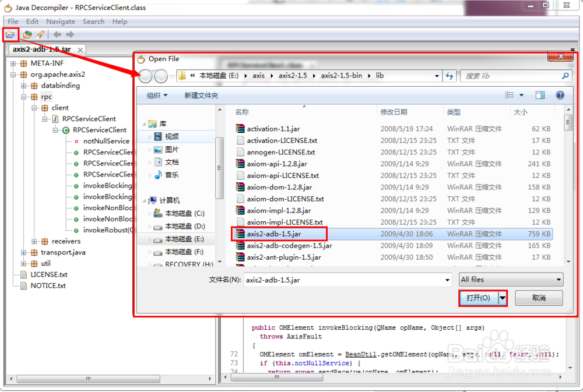Open the dropdown arrow beside Open button
Image resolution: width=583 pixels, height=392 pixels.
503,298
